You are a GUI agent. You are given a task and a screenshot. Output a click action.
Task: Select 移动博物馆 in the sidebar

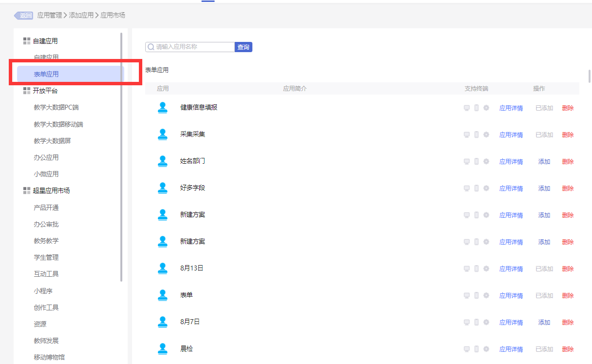pos(49,357)
